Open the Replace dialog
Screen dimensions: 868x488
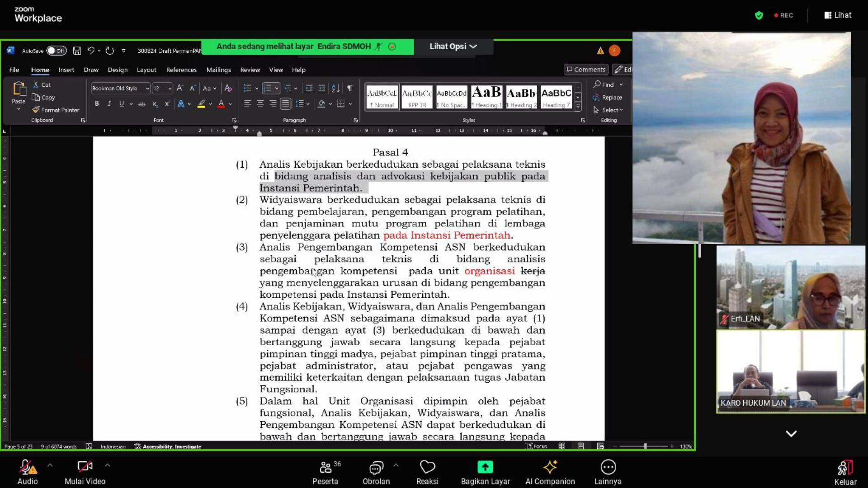pyautogui.click(x=607, y=97)
